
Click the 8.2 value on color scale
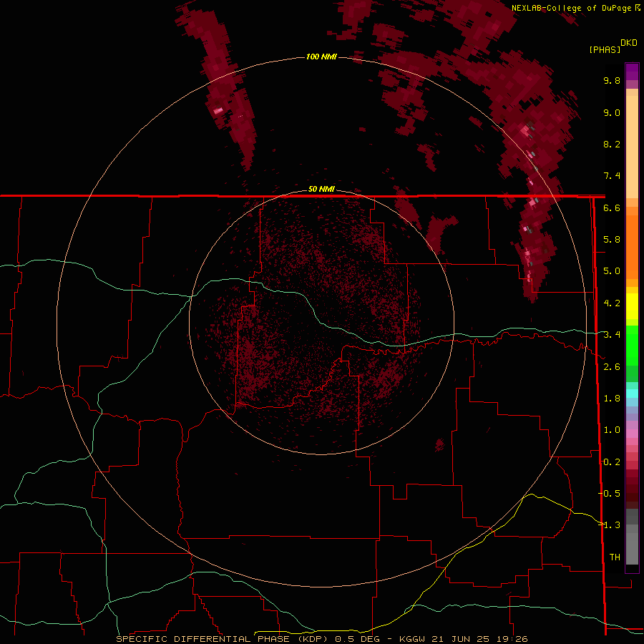pyautogui.click(x=612, y=144)
